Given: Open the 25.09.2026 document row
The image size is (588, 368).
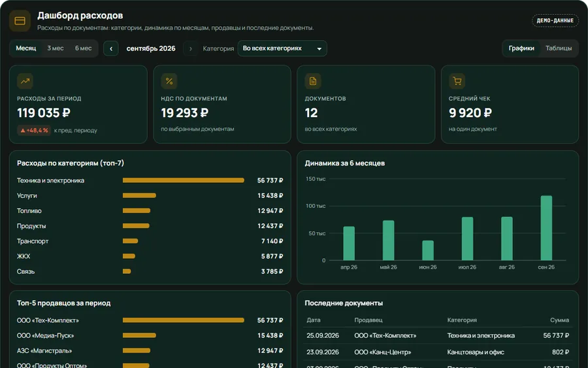Looking at the screenshot, I should pyautogui.click(x=438, y=335).
